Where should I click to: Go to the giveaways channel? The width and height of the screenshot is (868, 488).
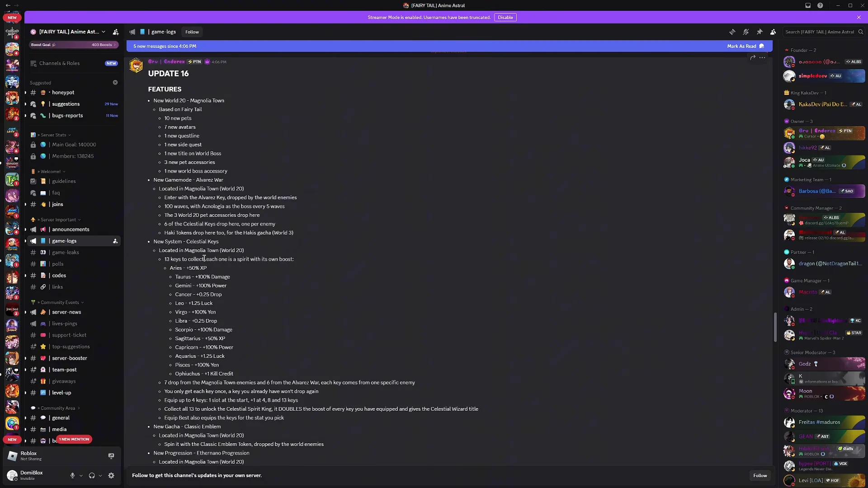(74, 381)
